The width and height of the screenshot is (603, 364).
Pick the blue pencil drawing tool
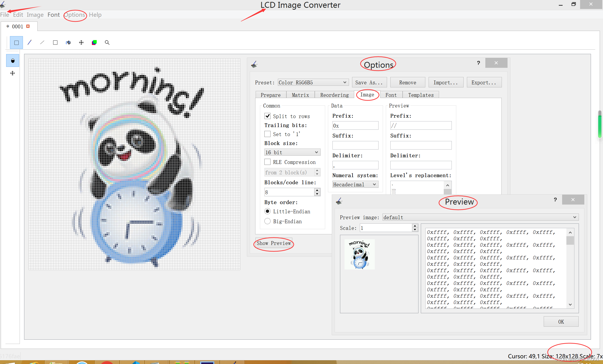[x=30, y=43]
